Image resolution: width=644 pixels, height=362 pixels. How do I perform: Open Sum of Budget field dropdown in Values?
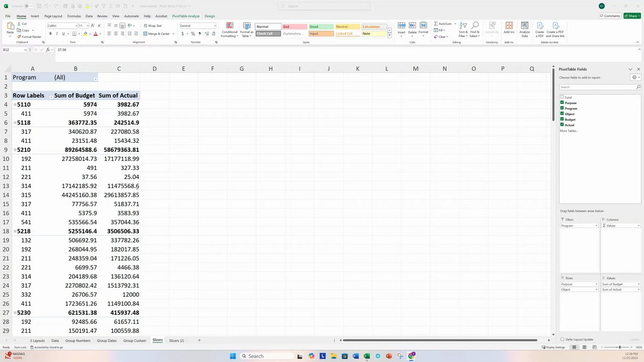(x=638, y=284)
